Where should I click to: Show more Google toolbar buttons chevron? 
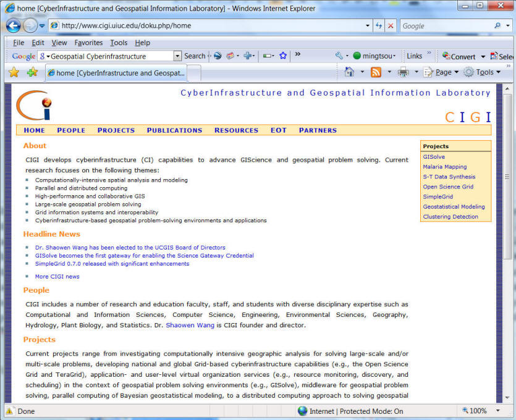(x=298, y=54)
